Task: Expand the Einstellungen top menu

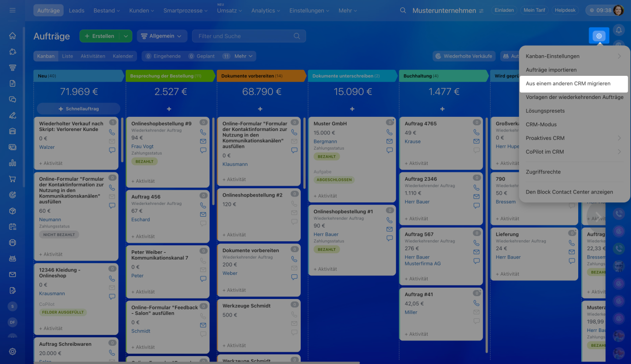Action: pos(310,10)
